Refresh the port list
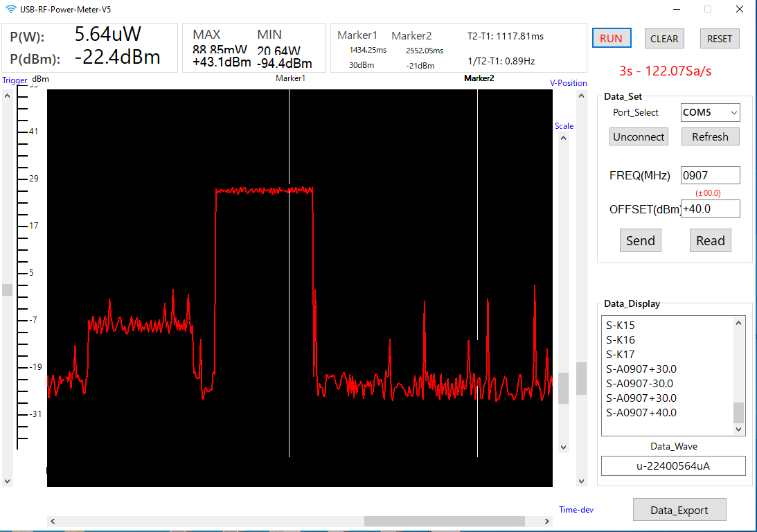 click(x=710, y=136)
